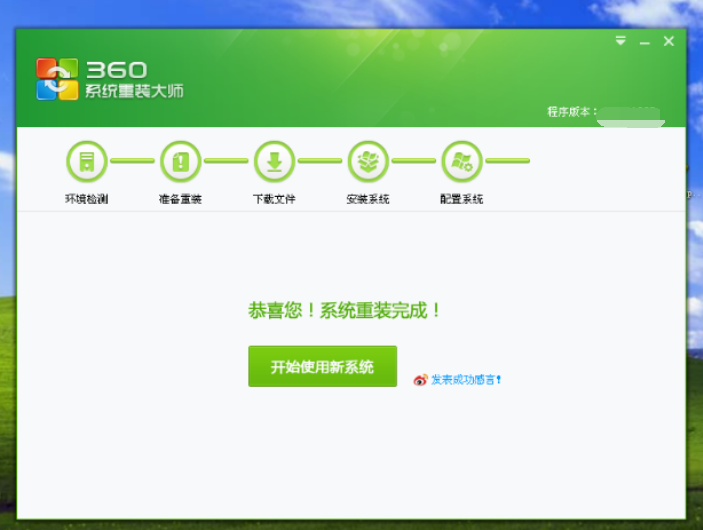Screen dimensions: 703x530
Task: Select the 下载文件 step label
Action: (x=274, y=199)
